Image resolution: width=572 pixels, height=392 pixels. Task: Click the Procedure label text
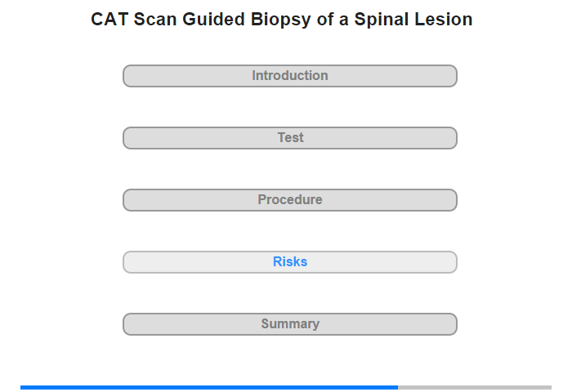point(290,199)
